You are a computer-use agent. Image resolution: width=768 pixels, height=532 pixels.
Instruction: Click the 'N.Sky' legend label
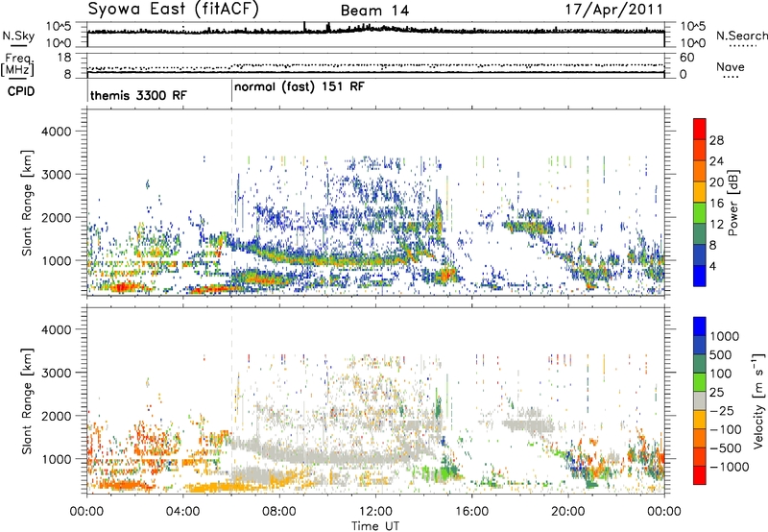(18, 36)
